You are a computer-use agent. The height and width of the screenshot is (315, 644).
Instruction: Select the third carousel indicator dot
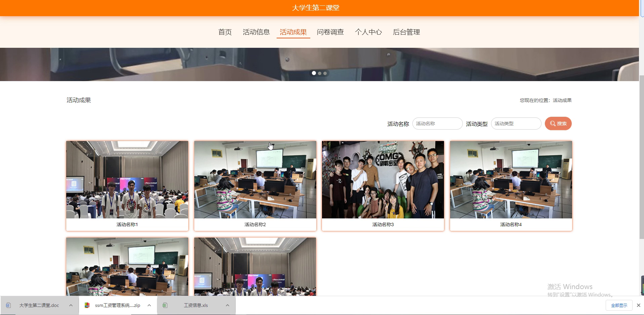pyautogui.click(x=325, y=73)
